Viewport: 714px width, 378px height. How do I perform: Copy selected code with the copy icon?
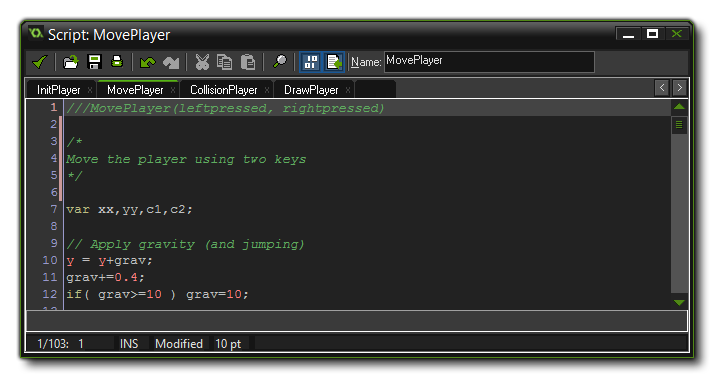(224, 62)
